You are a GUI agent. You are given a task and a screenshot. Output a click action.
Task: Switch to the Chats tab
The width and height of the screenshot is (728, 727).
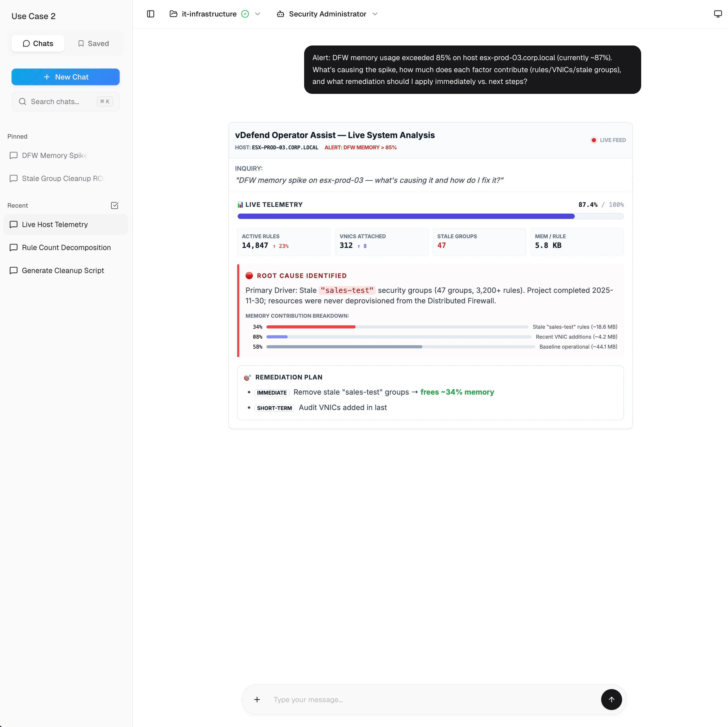(x=38, y=43)
